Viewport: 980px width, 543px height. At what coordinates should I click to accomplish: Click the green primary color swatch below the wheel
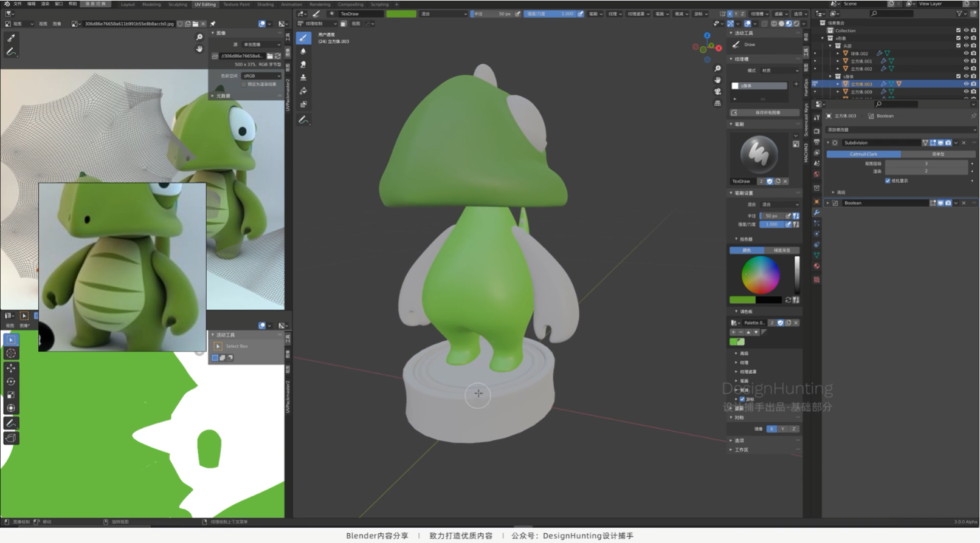pyautogui.click(x=742, y=300)
